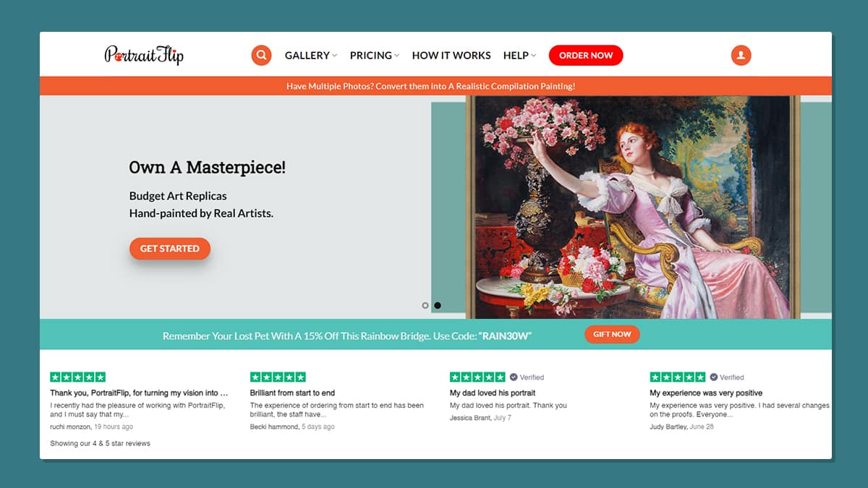
Task: Click the Get Started button
Action: pos(170,249)
